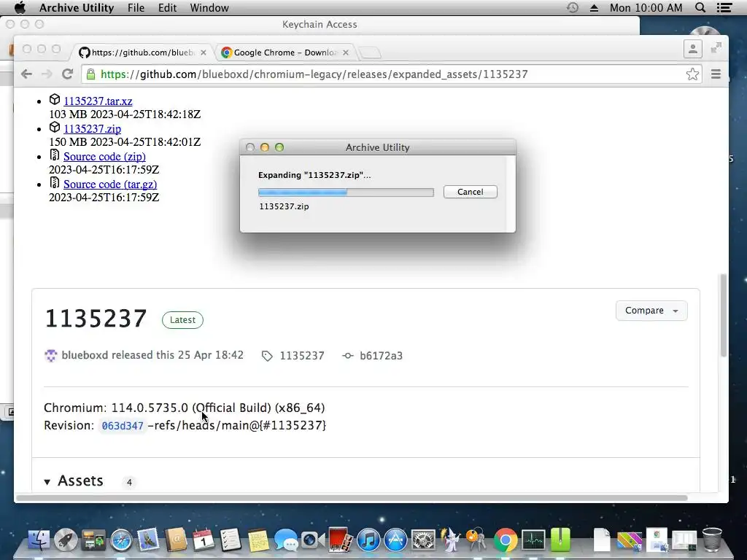747x560 pixels.
Task: Open yellow Notes icon in Dock
Action: pos(258,540)
